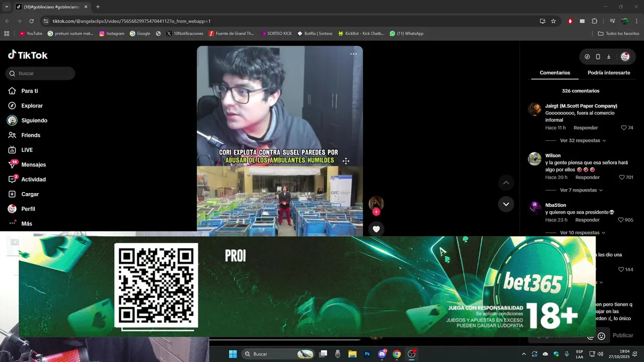
Task: Open the creator avatar beside the video
Action: tap(376, 203)
